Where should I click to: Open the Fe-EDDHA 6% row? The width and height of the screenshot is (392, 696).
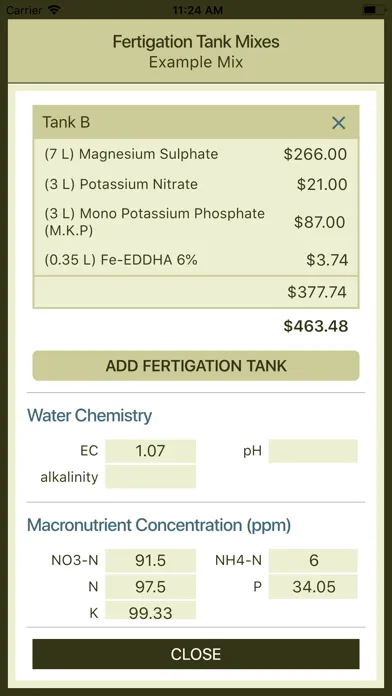pos(196,260)
